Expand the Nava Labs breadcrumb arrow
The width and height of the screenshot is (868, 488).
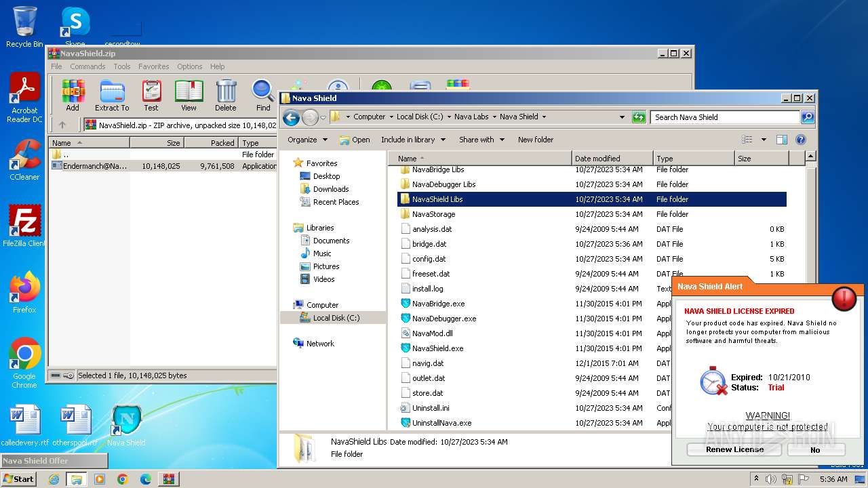click(494, 117)
